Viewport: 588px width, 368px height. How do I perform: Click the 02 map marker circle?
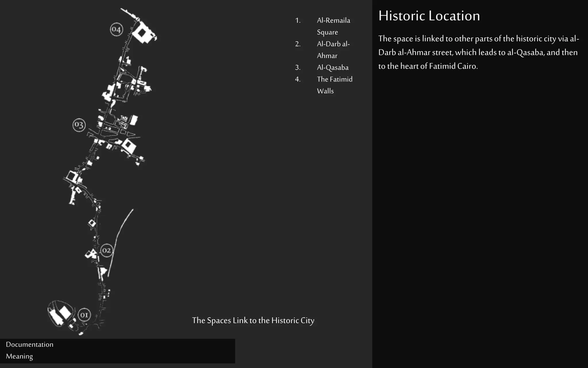click(x=107, y=250)
